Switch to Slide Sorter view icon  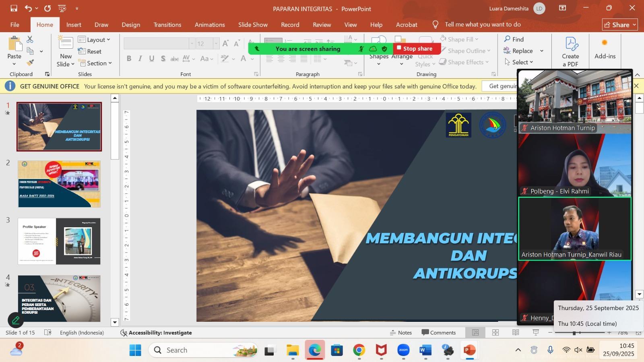pyautogui.click(x=495, y=333)
